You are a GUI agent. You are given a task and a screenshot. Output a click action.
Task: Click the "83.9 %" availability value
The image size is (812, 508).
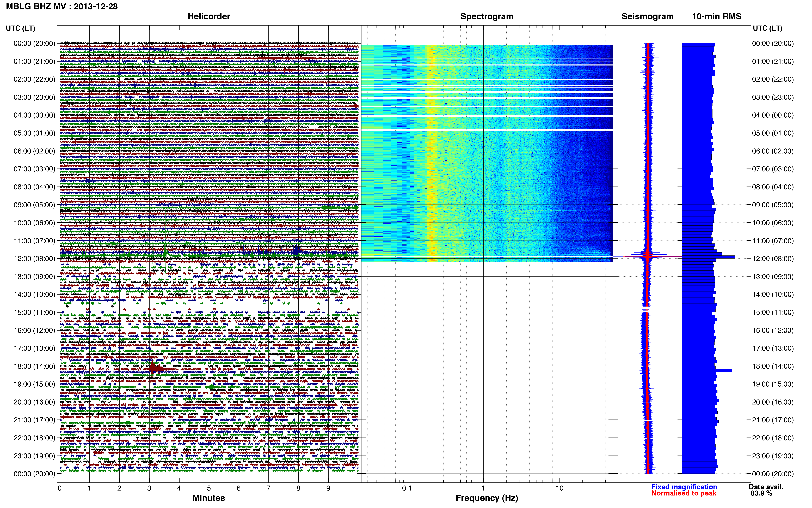point(761,493)
